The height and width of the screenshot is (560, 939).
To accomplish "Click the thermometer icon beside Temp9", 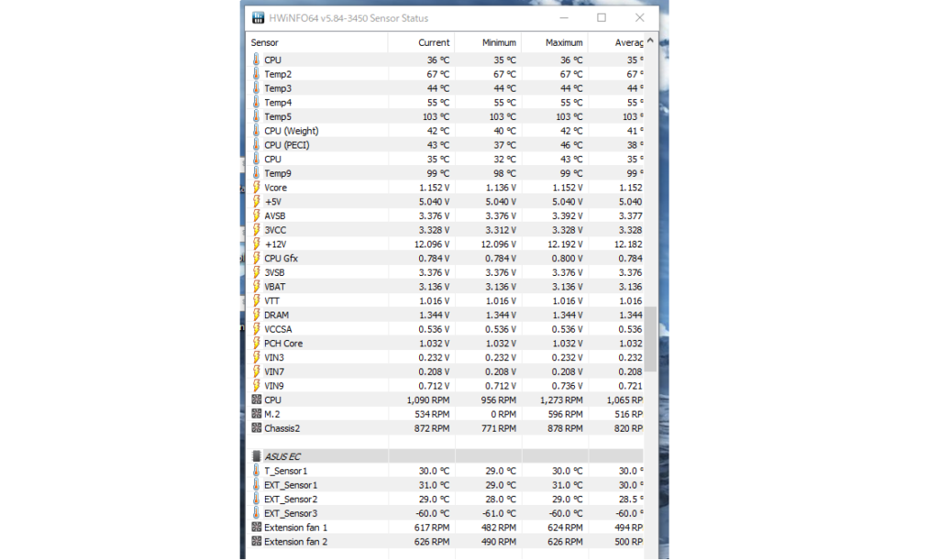I will coord(257,173).
